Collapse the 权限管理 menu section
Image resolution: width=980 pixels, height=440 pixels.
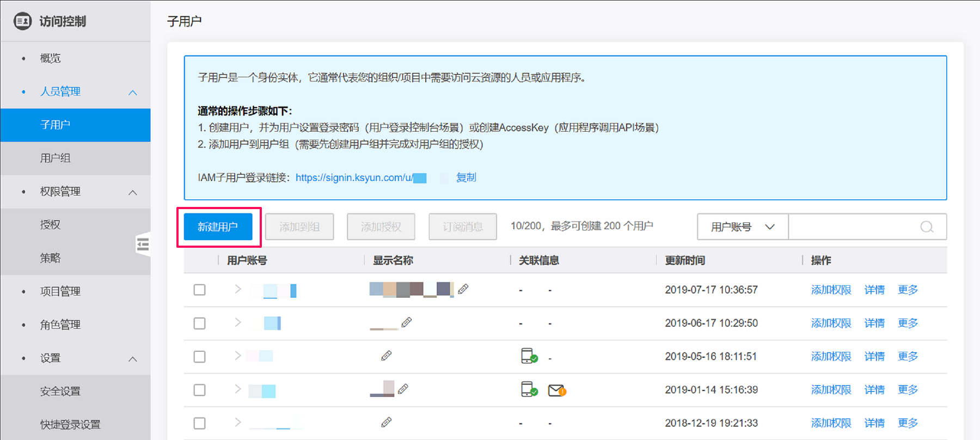coord(133,192)
